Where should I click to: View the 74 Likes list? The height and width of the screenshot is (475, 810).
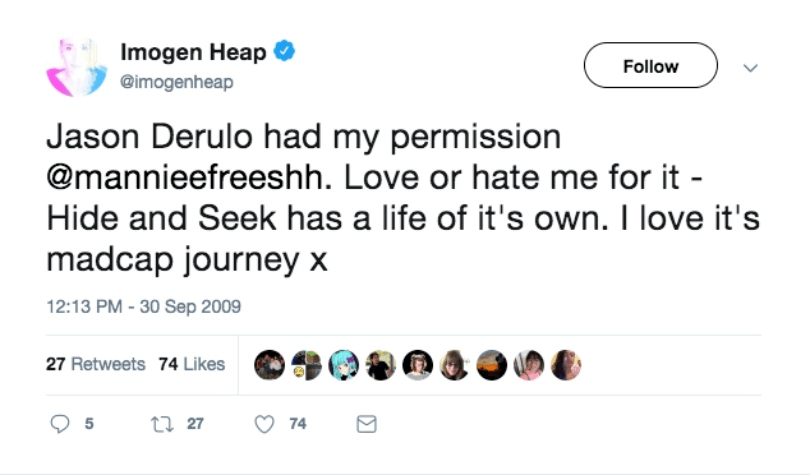192,364
